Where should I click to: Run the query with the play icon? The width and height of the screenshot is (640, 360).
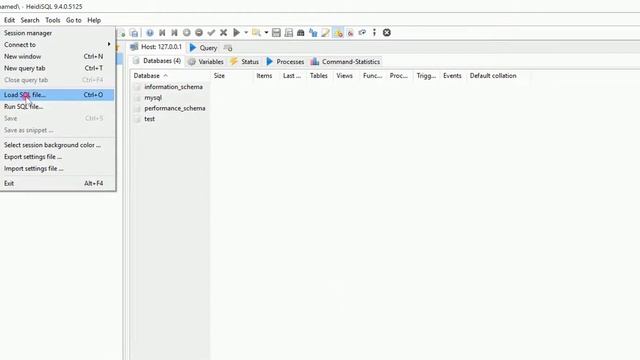[x=236, y=33]
